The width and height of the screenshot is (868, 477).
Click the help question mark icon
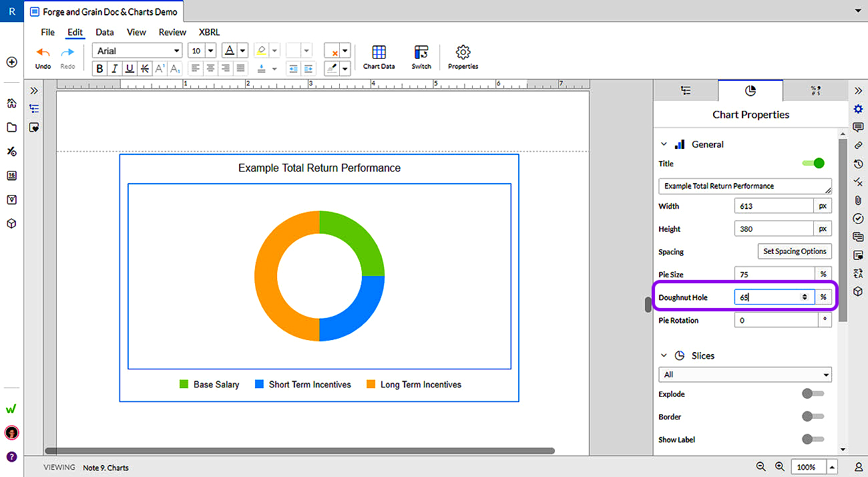tap(11, 457)
